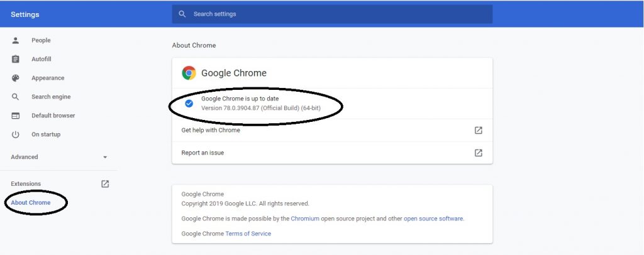Click 'Google Chrome is up to date' text
Viewport: 644px width, 255px height.
240,99
